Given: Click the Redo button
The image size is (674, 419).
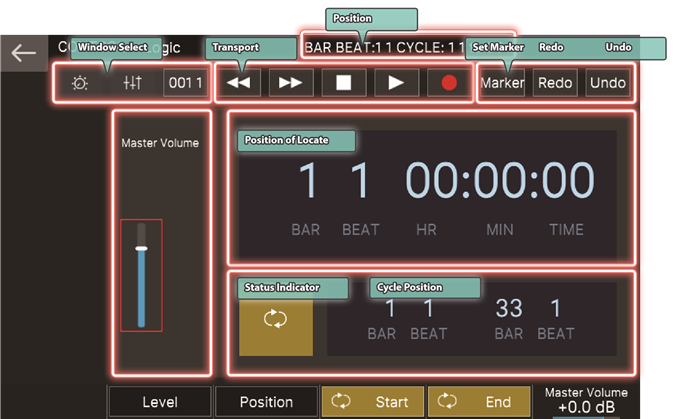Looking at the screenshot, I should 555,83.
